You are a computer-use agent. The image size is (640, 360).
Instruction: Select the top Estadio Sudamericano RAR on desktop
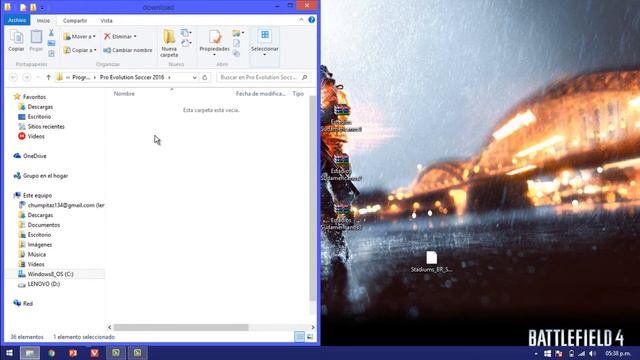point(341,118)
